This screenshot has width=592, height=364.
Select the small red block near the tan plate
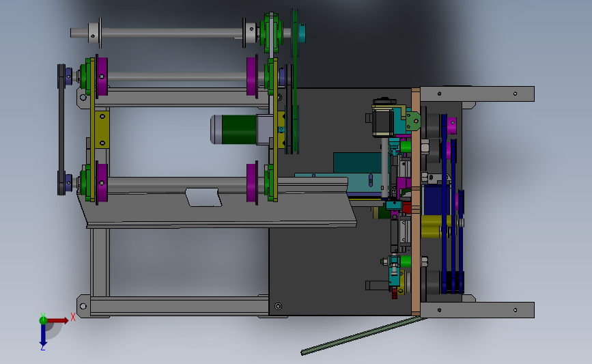(x=406, y=208)
